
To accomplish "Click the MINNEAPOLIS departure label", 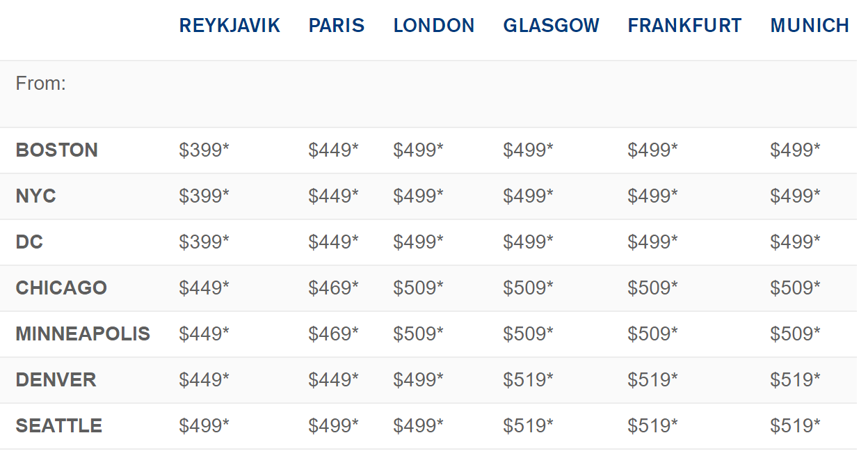I will click(x=83, y=334).
